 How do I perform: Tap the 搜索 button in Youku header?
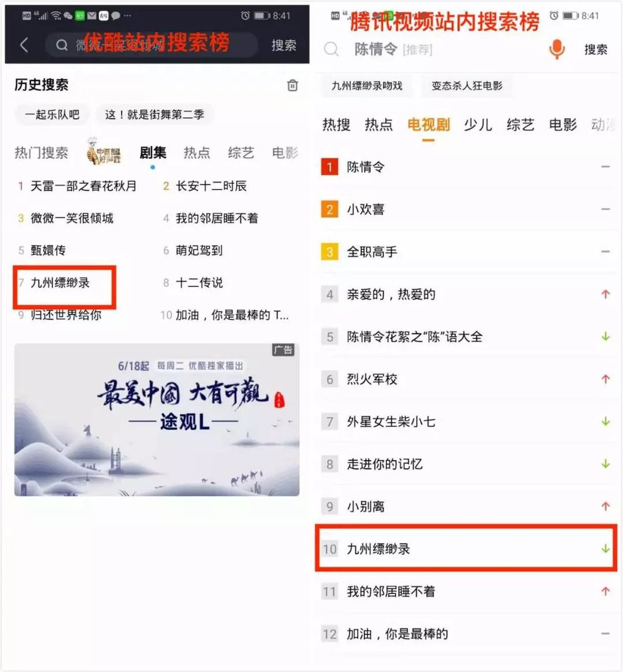pos(283,46)
